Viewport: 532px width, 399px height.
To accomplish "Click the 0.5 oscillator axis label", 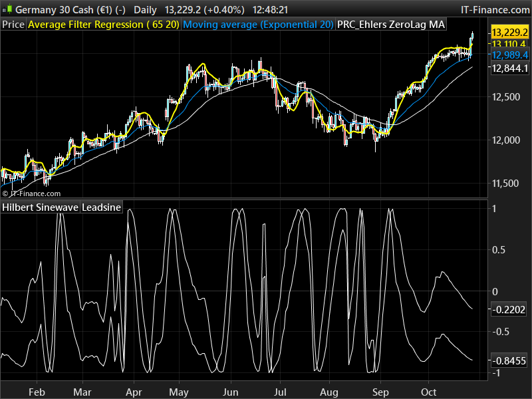I will 498,250.
